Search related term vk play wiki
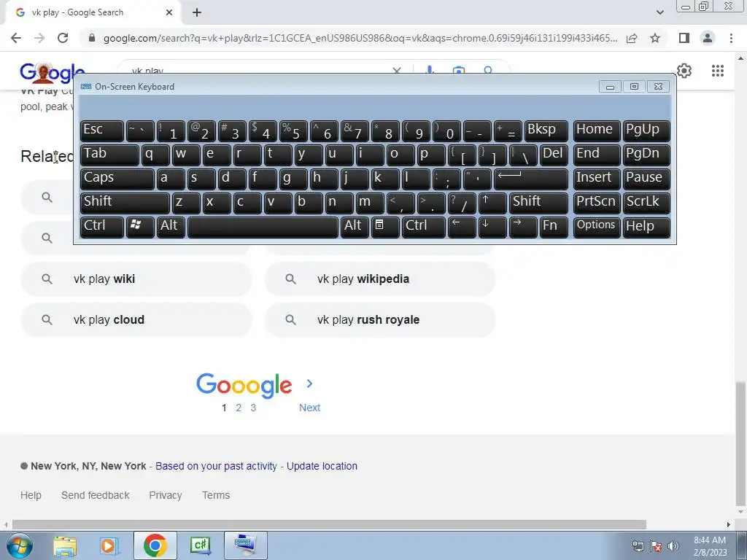This screenshot has width=747, height=560. [x=136, y=279]
